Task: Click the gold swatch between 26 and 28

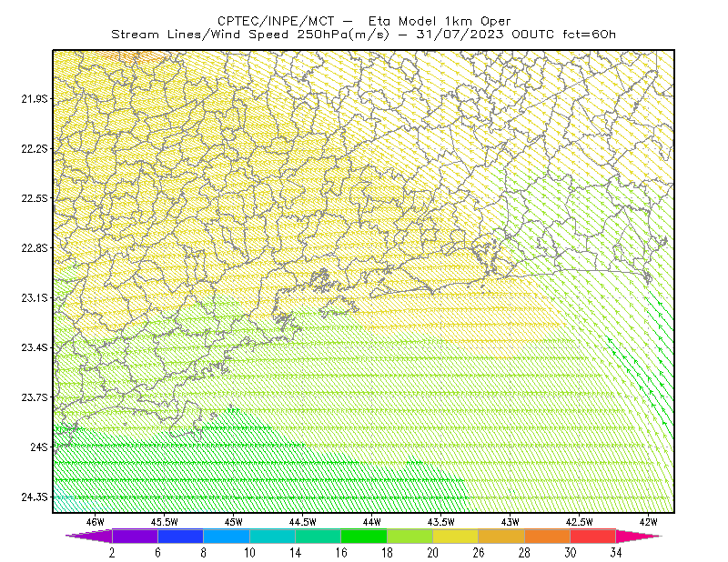Action: pyautogui.click(x=501, y=536)
